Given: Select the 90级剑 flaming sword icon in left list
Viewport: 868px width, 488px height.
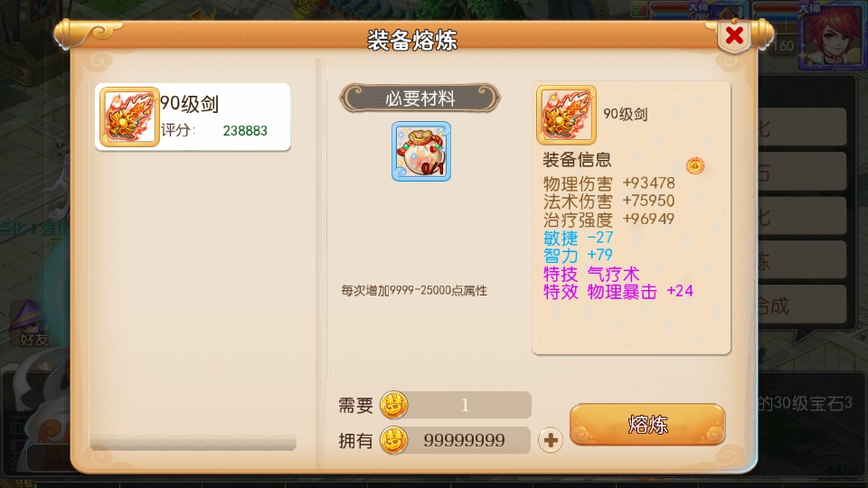Looking at the screenshot, I should pyautogui.click(x=129, y=117).
